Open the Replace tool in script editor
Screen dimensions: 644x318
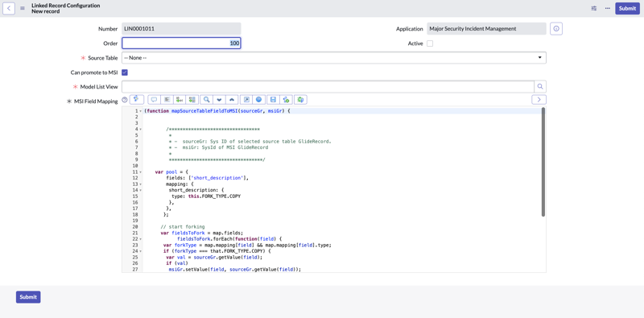click(x=180, y=100)
